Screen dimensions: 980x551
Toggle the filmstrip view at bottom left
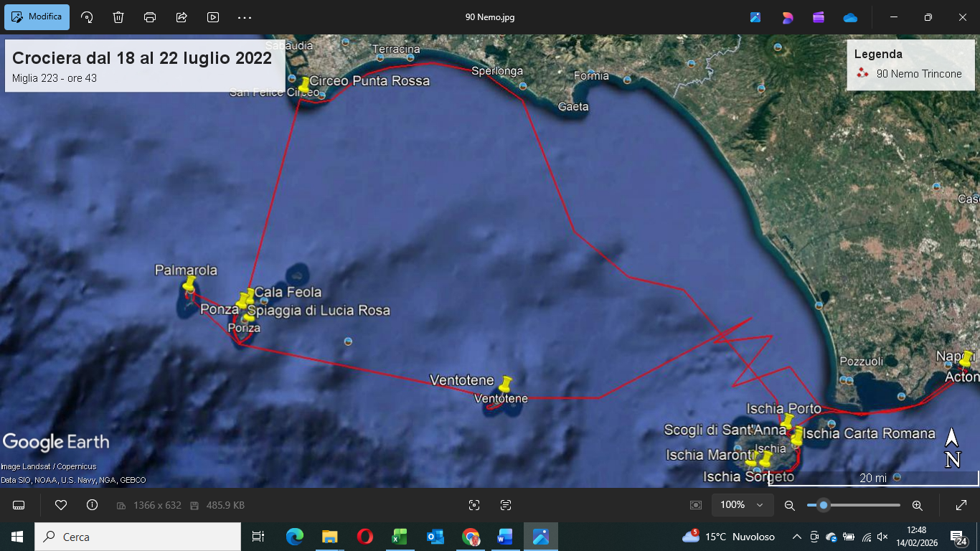[19, 505]
